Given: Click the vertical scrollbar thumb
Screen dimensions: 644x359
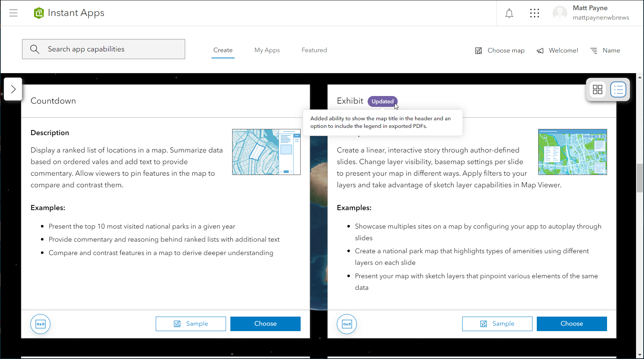Looking at the screenshot, I should click(x=640, y=178).
